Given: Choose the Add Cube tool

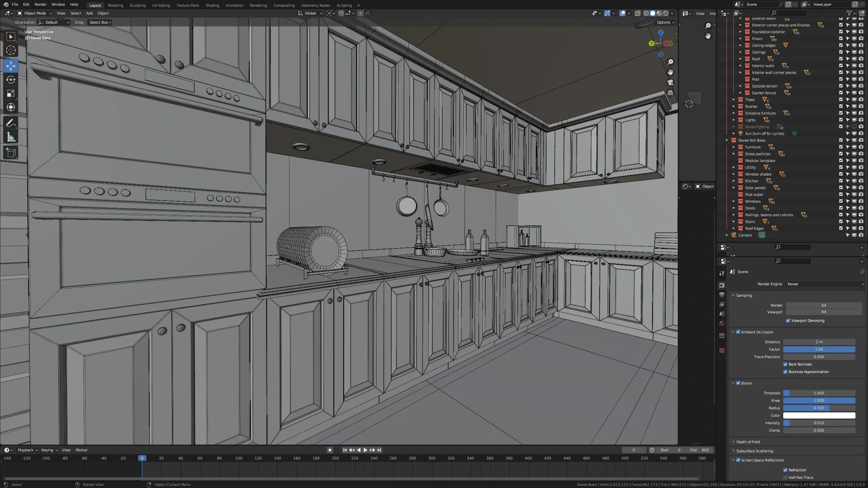Looking at the screenshot, I should pyautogui.click(x=11, y=153).
